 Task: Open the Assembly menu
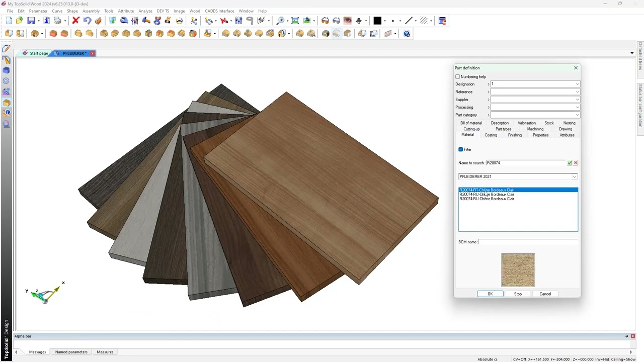tap(91, 11)
